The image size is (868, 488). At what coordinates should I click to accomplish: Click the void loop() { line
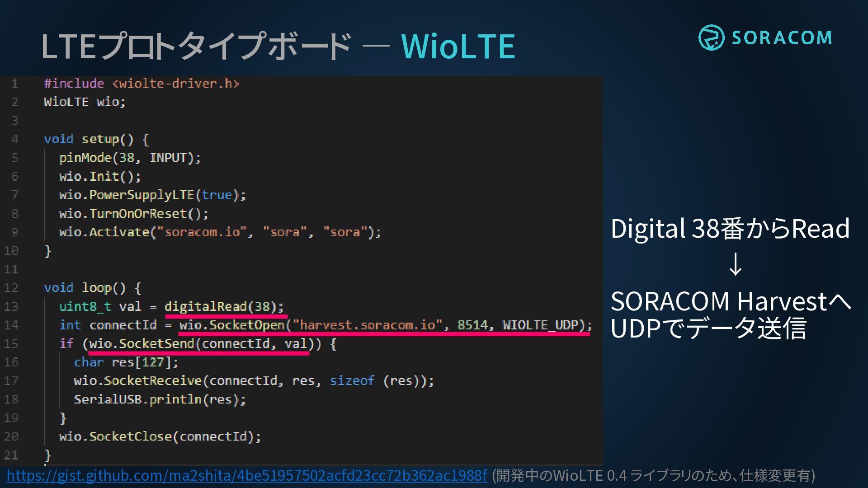click(x=92, y=288)
